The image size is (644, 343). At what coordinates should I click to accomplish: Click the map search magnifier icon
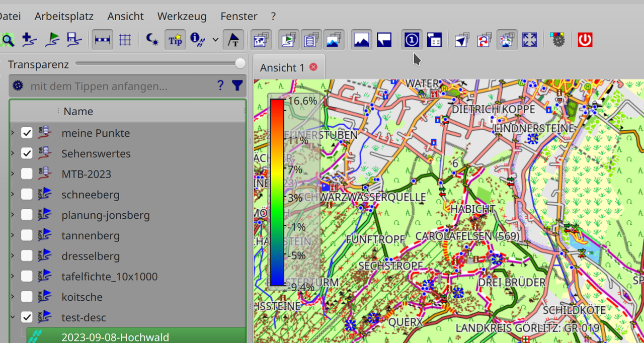[x=7, y=40]
